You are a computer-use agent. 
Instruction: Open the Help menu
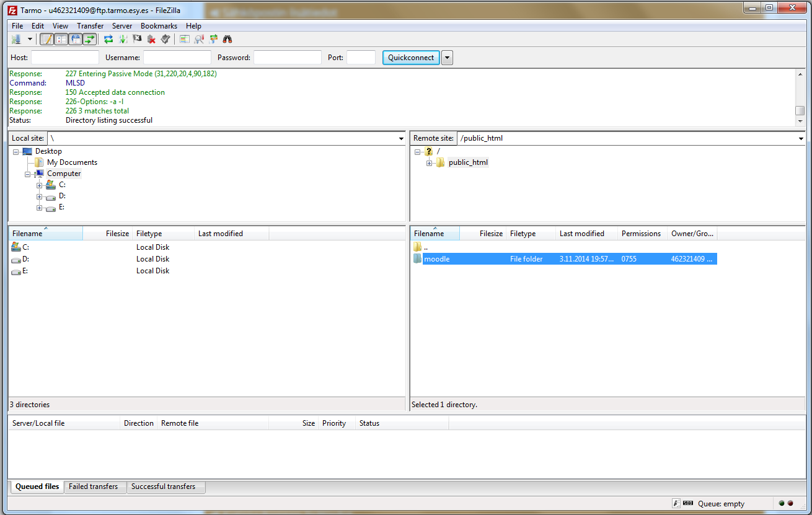(193, 26)
